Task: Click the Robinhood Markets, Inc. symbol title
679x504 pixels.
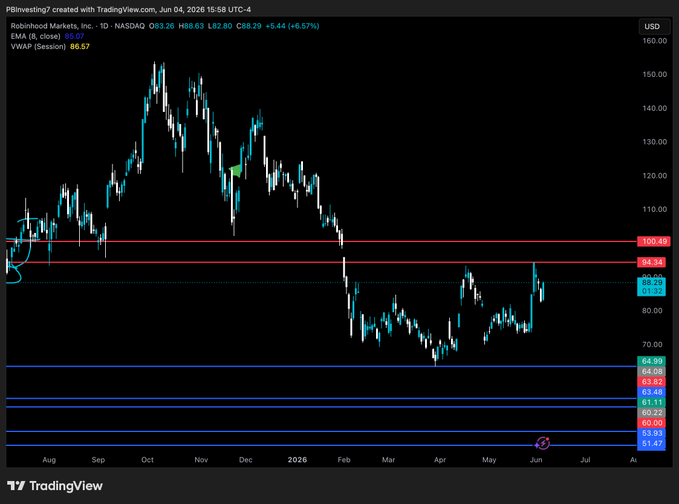Action: pos(52,26)
